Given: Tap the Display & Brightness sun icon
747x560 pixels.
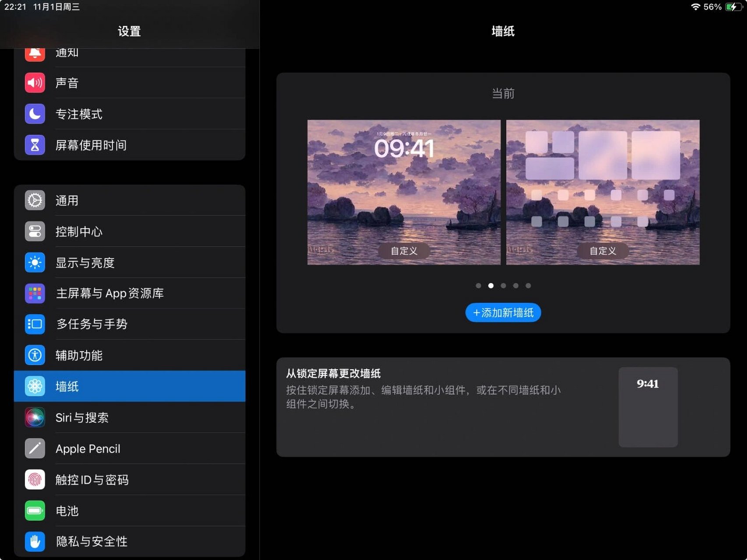Looking at the screenshot, I should coord(35,262).
